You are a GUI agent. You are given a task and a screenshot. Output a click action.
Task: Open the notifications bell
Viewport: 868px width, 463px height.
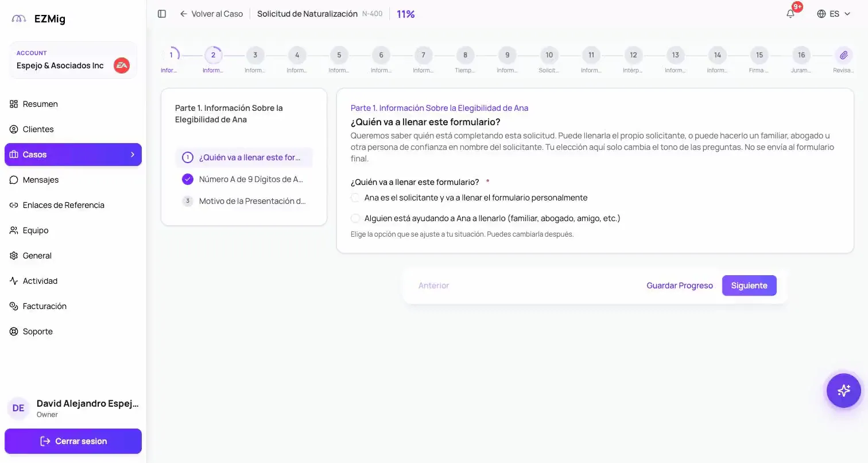coord(790,14)
